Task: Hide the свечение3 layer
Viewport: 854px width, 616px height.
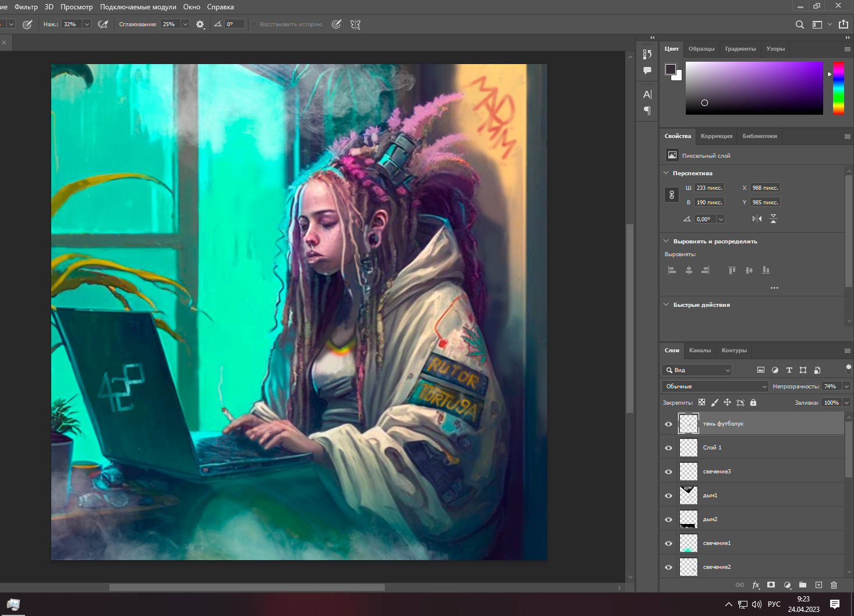Action: coord(668,472)
